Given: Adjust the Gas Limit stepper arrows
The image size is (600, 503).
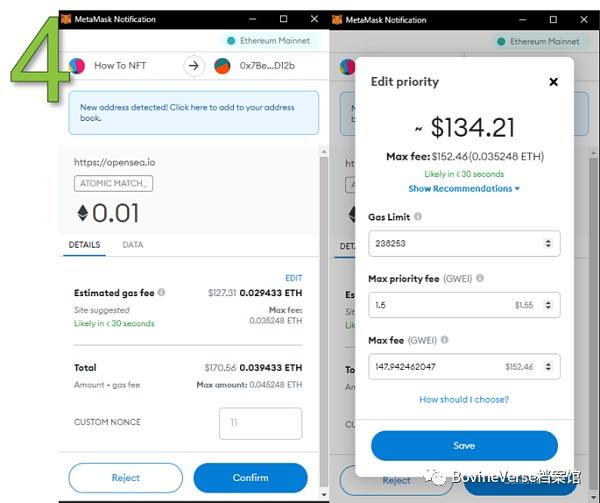Looking at the screenshot, I should click(x=548, y=243).
